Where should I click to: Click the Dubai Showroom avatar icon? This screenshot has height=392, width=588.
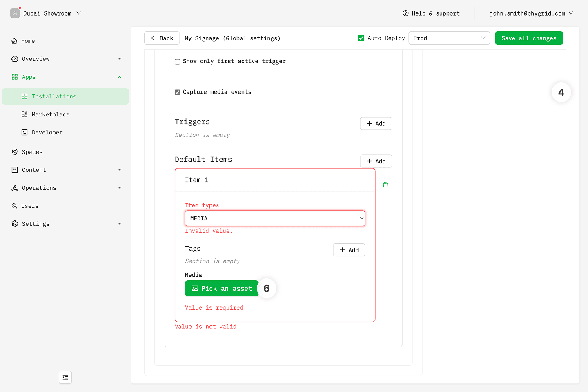(x=15, y=13)
